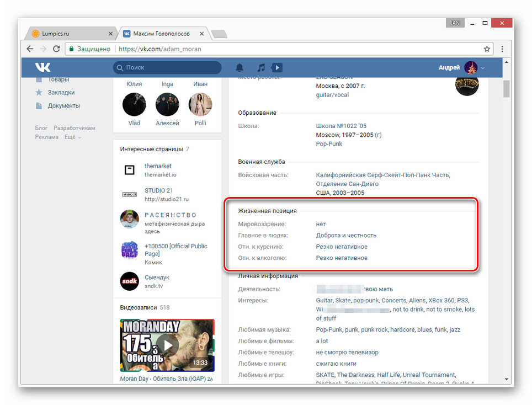
Task: Click Доброта и честность link
Action: point(346,236)
